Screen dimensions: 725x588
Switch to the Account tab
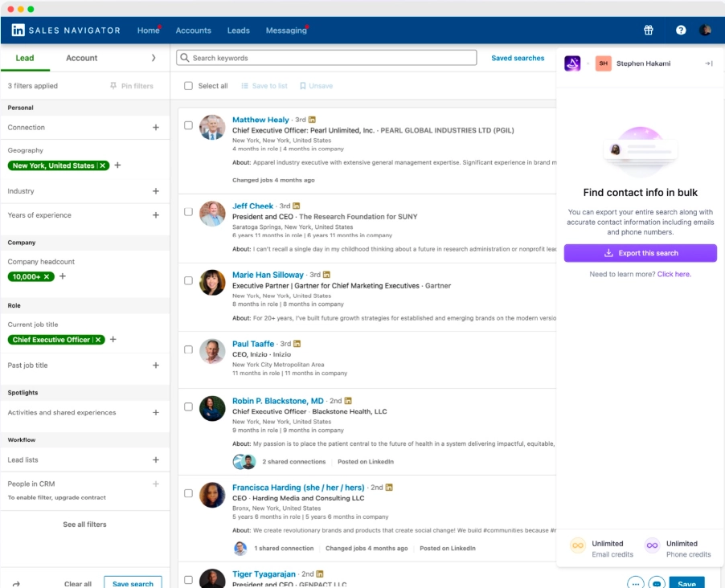point(82,58)
